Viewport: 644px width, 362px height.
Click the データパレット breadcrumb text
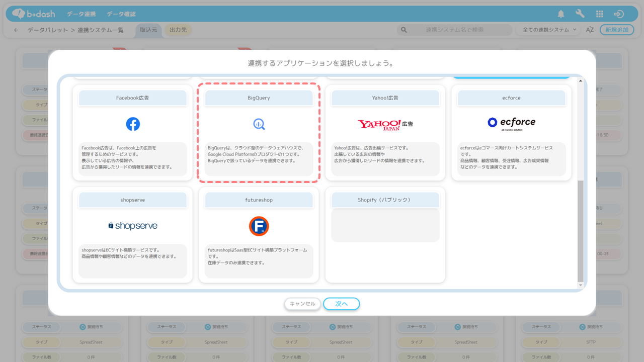pyautogui.click(x=48, y=30)
